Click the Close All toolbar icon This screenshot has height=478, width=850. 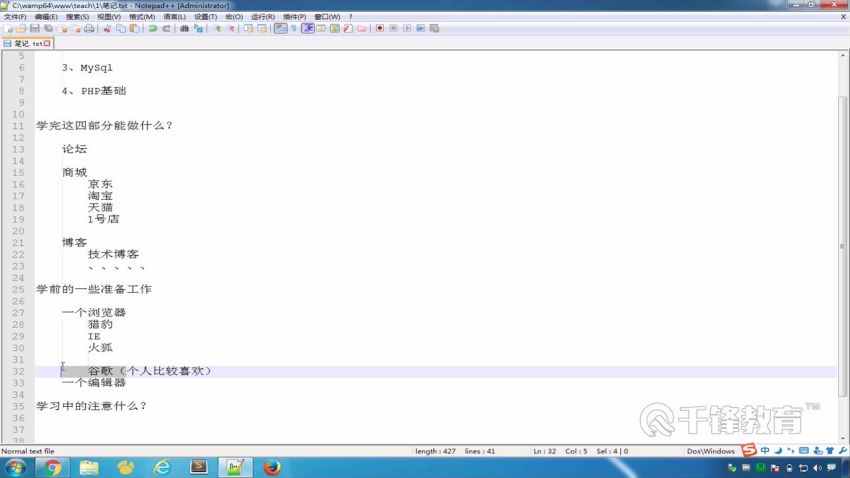(76, 28)
